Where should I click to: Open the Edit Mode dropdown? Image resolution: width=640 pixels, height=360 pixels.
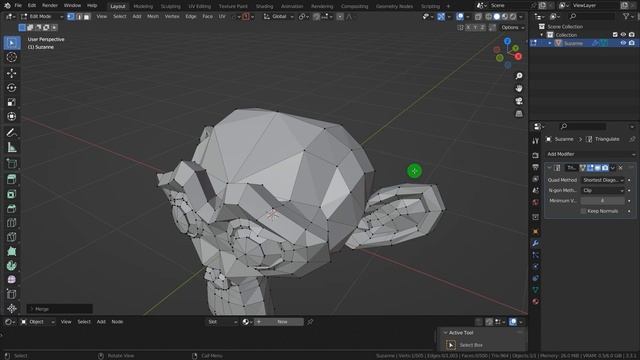click(x=42, y=17)
